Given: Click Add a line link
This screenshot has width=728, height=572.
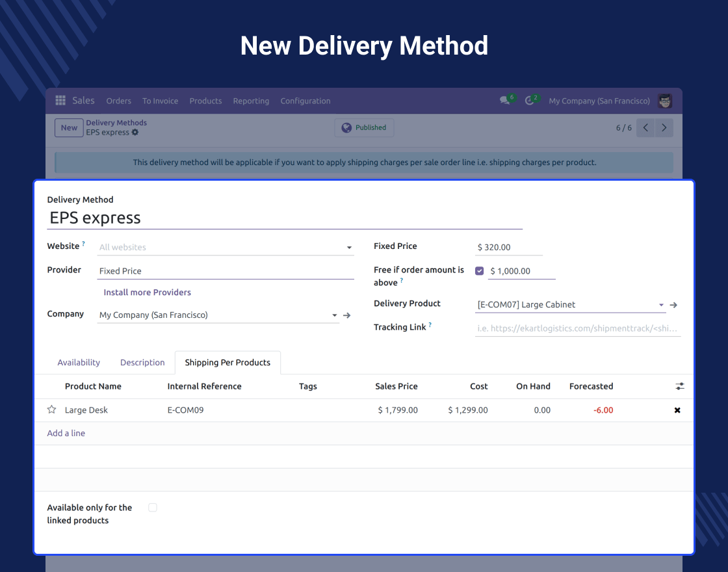Looking at the screenshot, I should (x=66, y=433).
